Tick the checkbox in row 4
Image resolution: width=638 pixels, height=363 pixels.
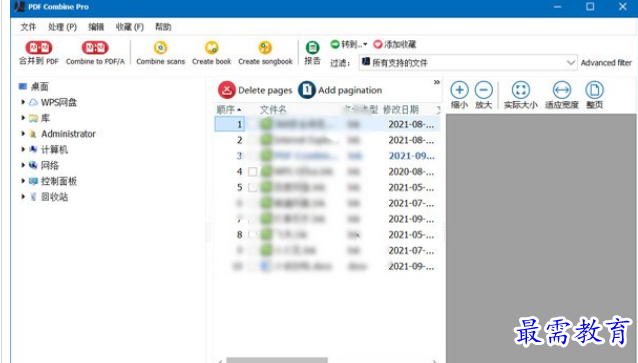(x=252, y=171)
